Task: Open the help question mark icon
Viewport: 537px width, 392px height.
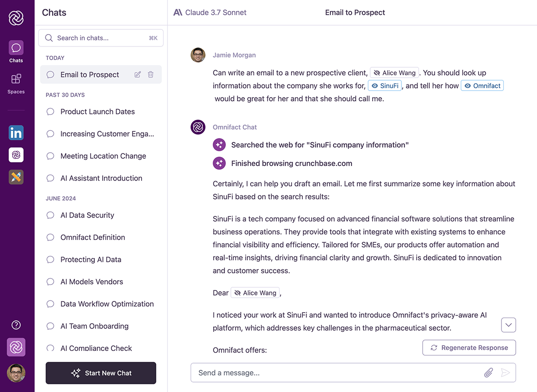Action: tap(16, 325)
